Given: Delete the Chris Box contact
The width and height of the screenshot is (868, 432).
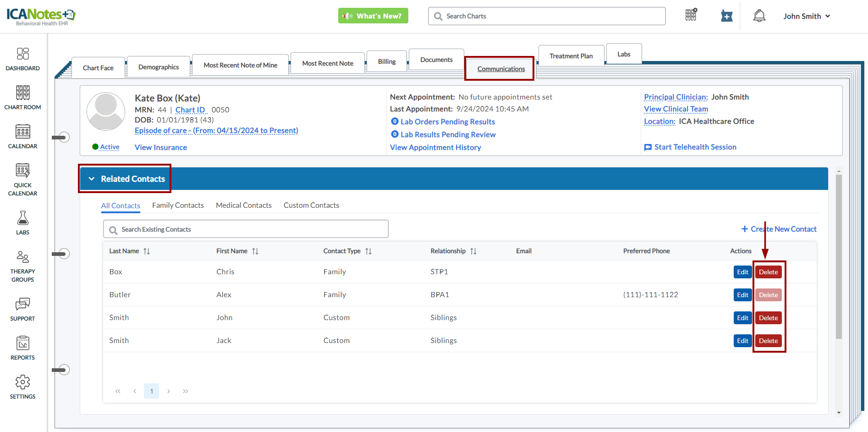Looking at the screenshot, I should point(768,272).
